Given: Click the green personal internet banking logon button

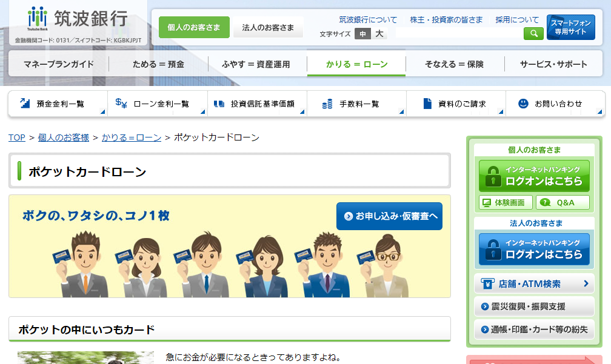Looking at the screenshot, I should (534, 176).
